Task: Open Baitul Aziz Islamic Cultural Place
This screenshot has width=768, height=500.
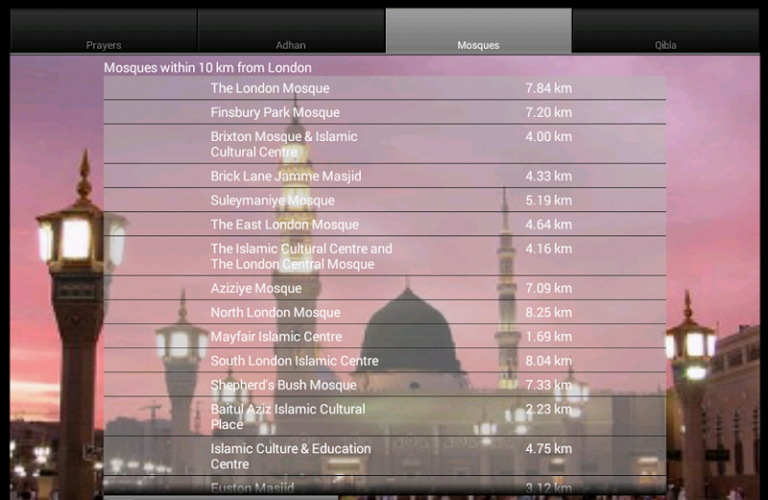Action: click(x=384, y=416)
